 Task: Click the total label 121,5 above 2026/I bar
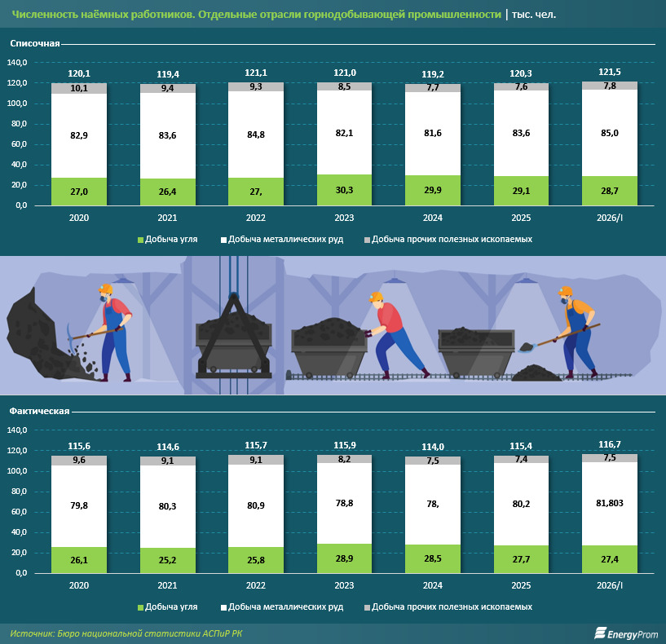coord(610,72)
